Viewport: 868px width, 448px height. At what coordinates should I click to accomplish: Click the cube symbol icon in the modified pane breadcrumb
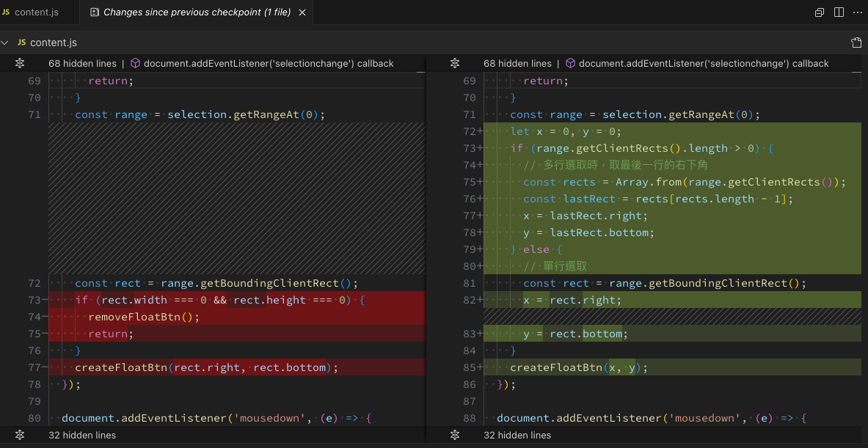click(x=570, y=63)
